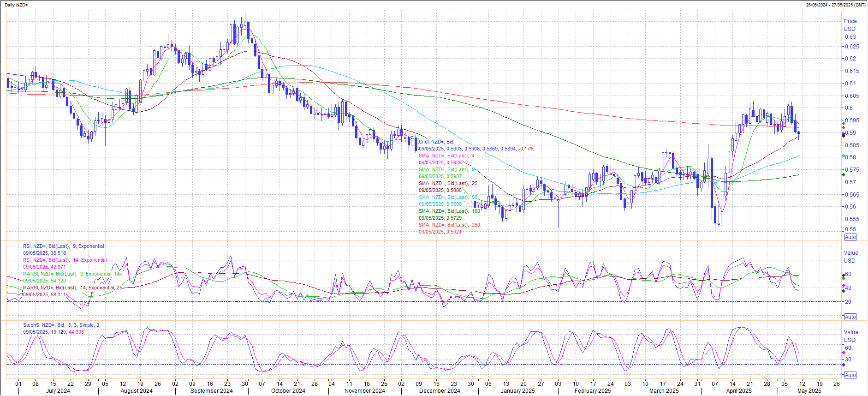Click the Value USD header of the Stochastic pane
Image resolution: width=868 pixels, height=396 pixels.
tap(851, 336)
